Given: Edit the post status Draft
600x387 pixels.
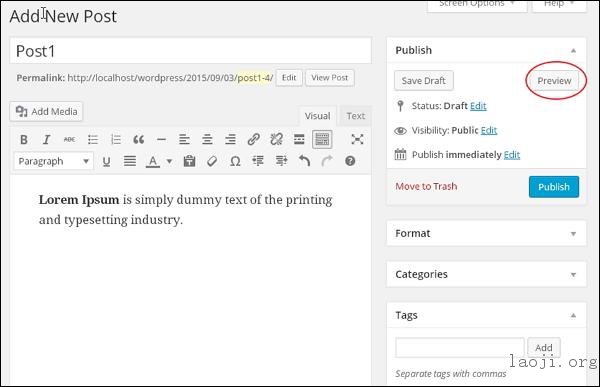Looking at the screenshot, I should click(478, 106).
